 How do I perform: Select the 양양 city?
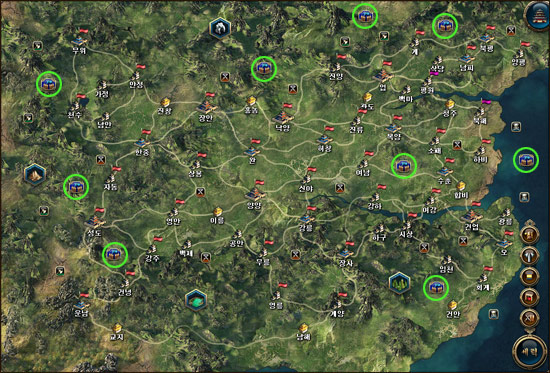pos(255,195)
